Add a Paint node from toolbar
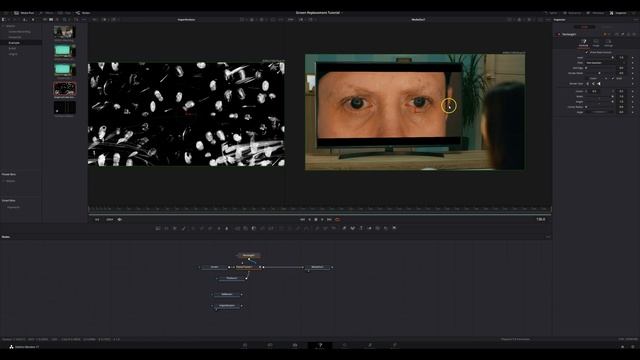This screenshot has width=640, height=360. click(184, 228)
